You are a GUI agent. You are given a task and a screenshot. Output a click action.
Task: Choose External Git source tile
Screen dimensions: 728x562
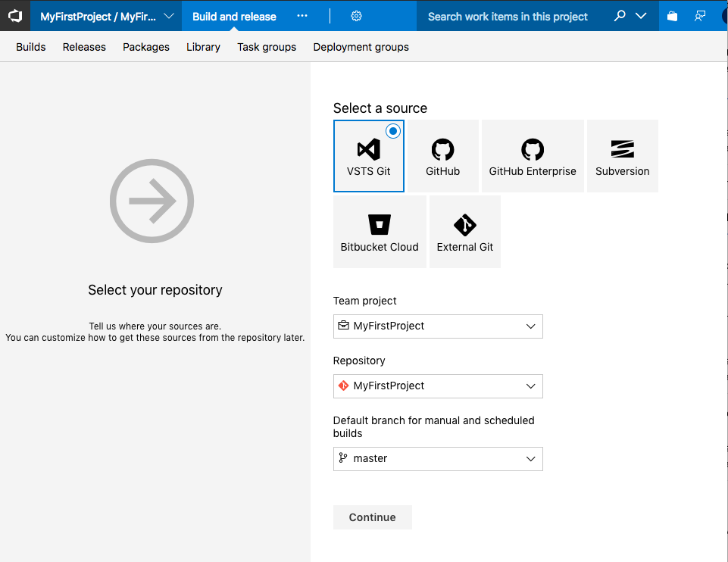(x=464, y=232)
